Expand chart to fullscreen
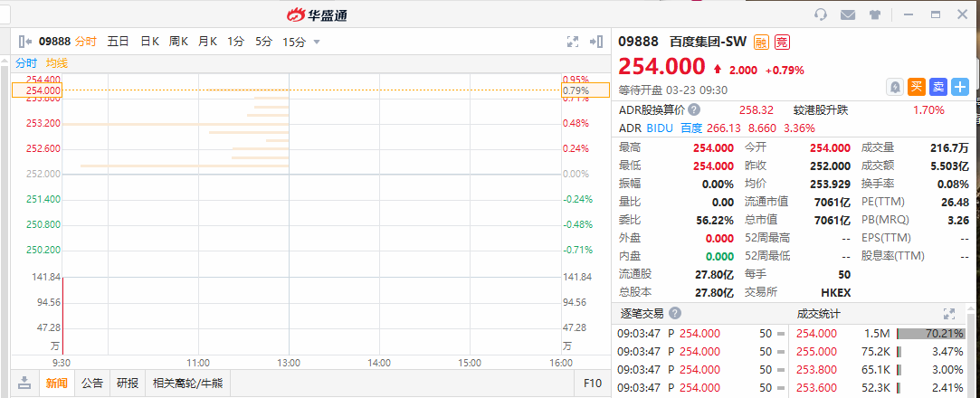The height and width of the screenshot is (398, 980). (x=572, y=41)
